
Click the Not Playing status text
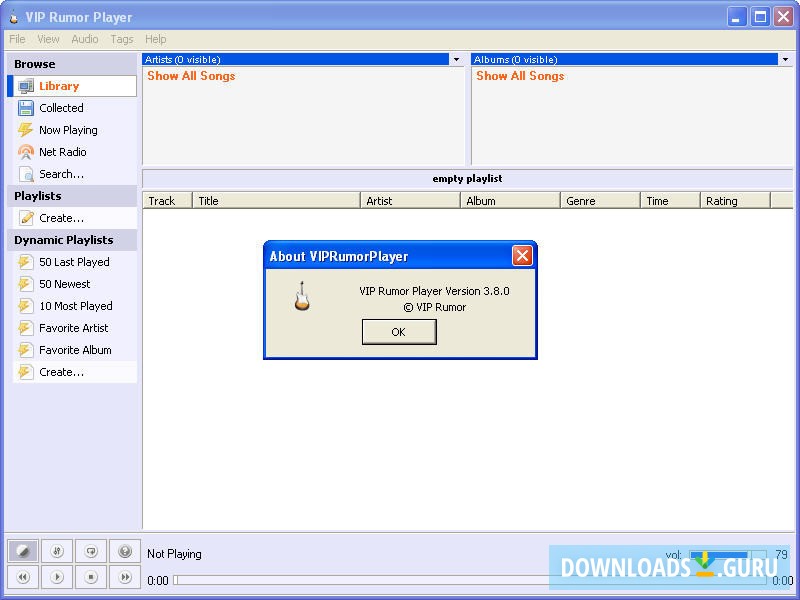[174, 554]
